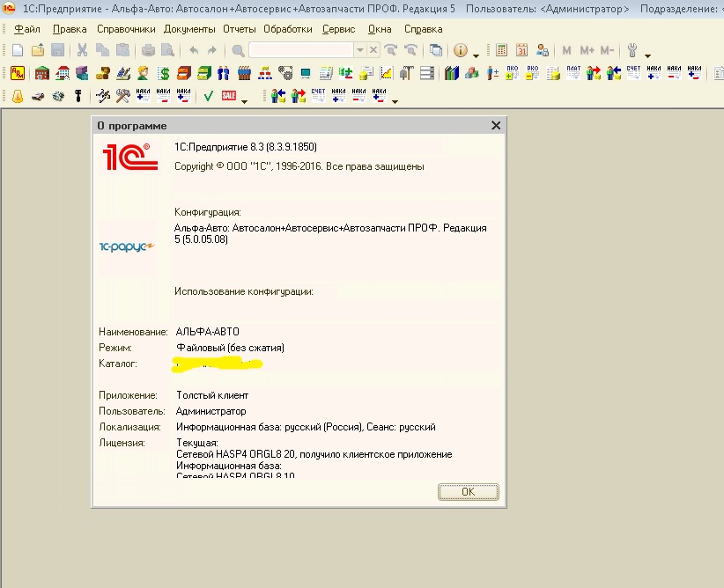The image size is (724, 588).
Task: Open the Файл menu
Action: click(27, 29)
